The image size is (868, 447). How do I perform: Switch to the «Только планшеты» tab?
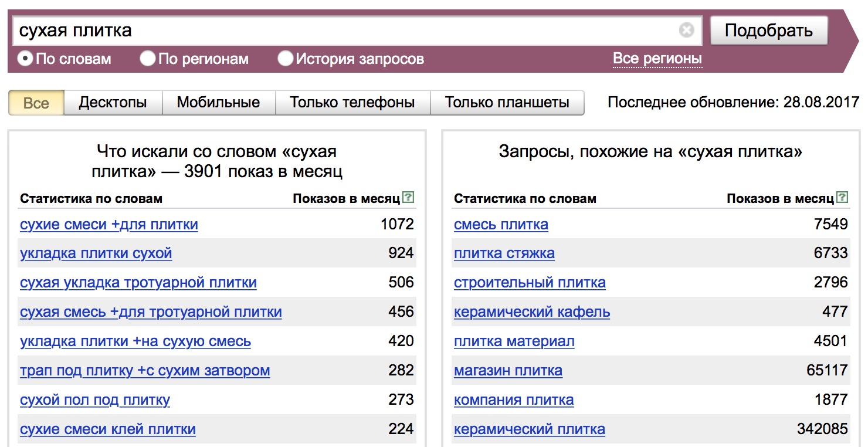508,102
